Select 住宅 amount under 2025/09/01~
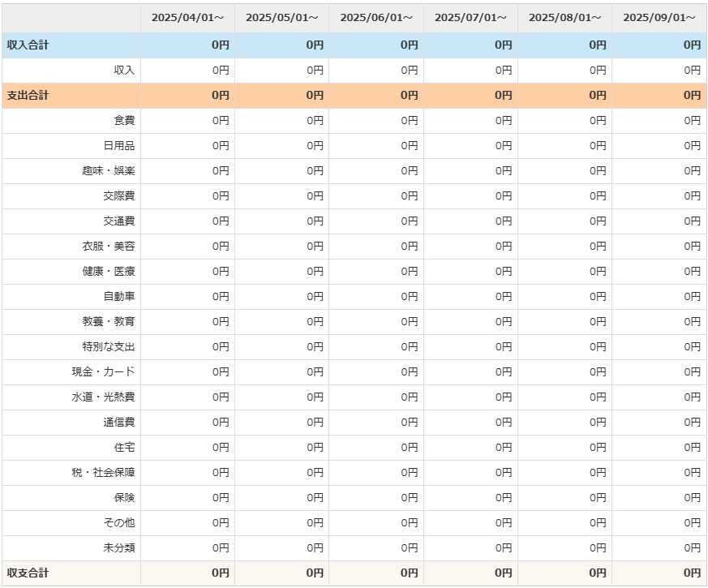 [x=692, y=448]
